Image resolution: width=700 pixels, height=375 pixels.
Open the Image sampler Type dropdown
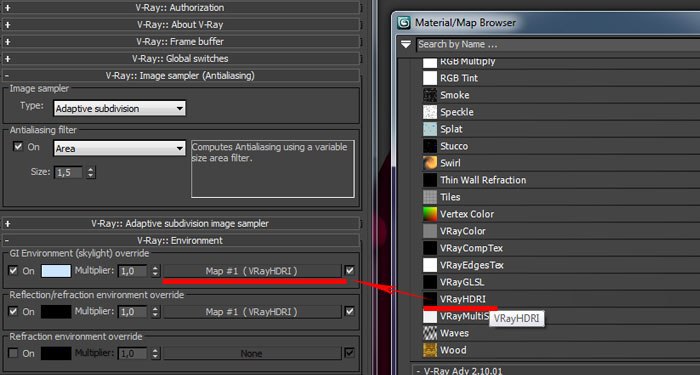tap(119, 108)
